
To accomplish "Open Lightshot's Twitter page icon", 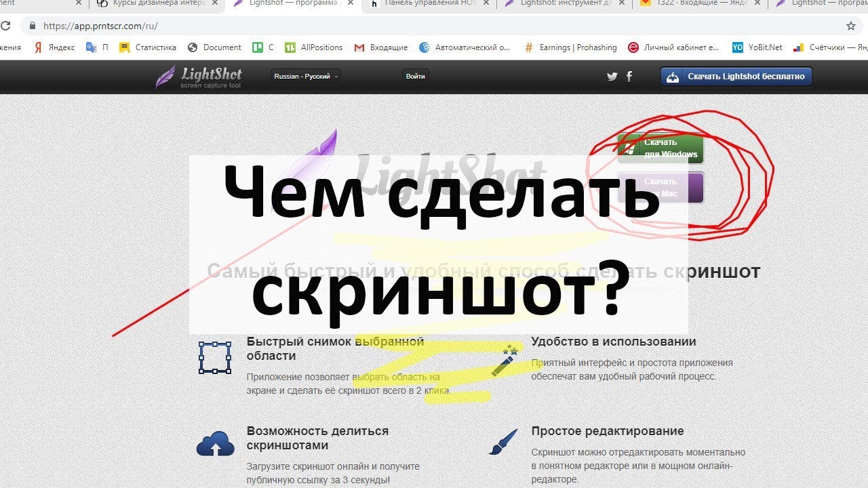I will point(612,77).
